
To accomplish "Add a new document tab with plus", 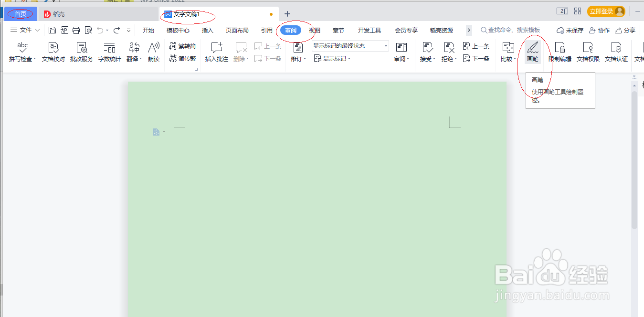I will point(287,14).
